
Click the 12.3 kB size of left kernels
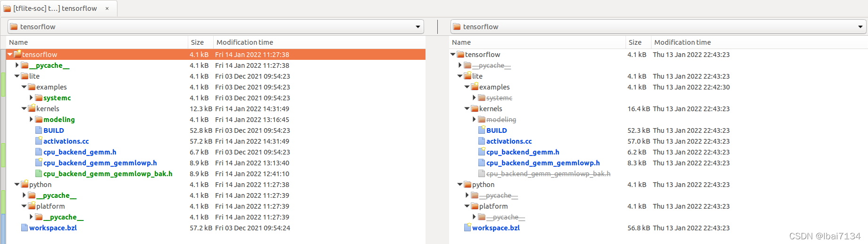[x=201, y=108]
